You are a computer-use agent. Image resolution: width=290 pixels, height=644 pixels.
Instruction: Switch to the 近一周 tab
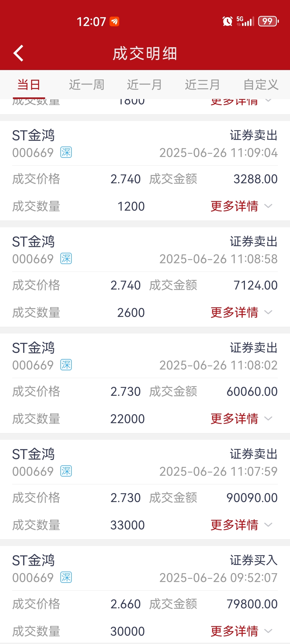point(87,85)
